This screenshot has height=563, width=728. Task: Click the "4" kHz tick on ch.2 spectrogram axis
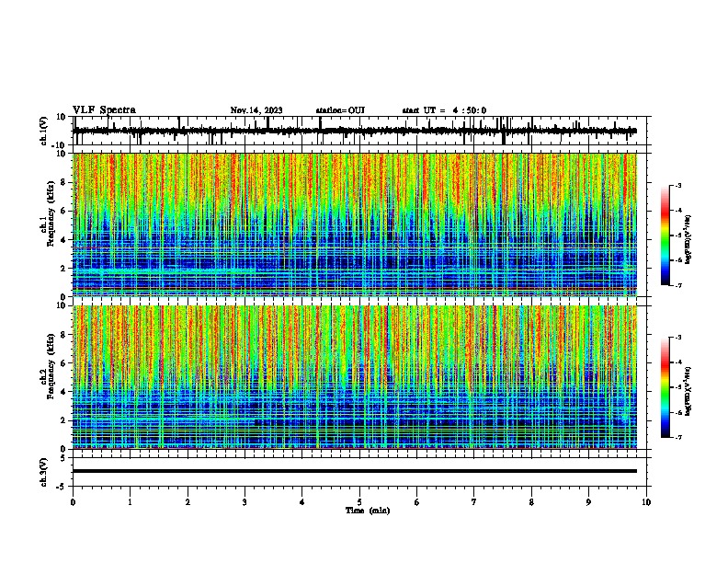click(x=63, y=392)
